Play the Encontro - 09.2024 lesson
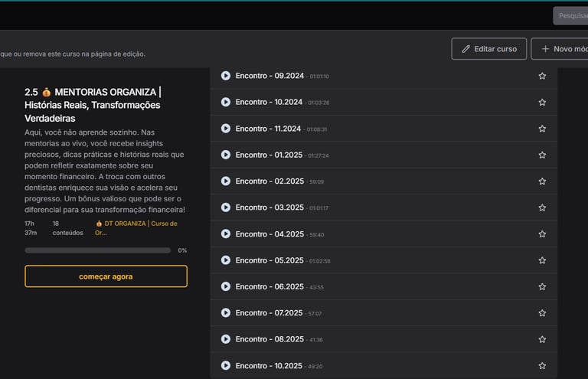Viewport: 588px width, 379px height. [x=226, y=76]
